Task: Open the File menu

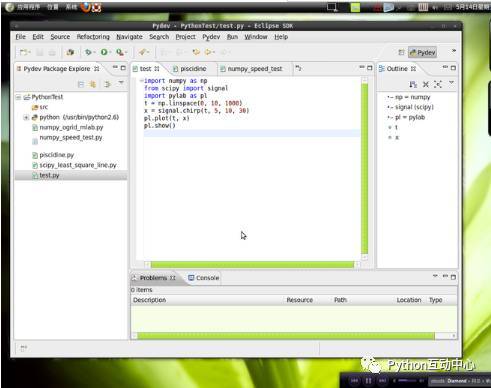Action: click(x=20, y=37)
